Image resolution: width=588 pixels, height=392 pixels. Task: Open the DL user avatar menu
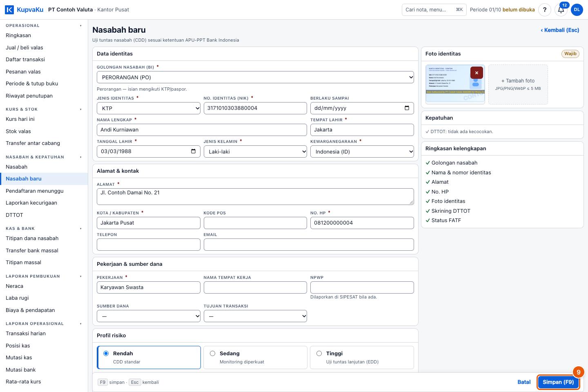tap(577, 10)
